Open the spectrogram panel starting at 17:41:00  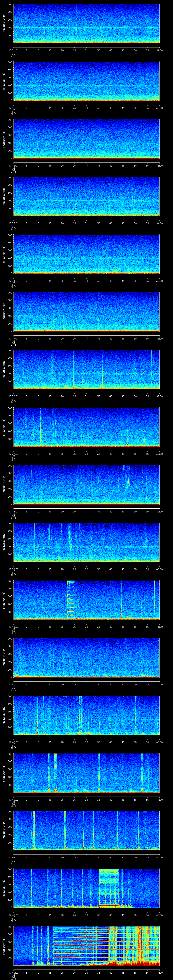[86, 658]
